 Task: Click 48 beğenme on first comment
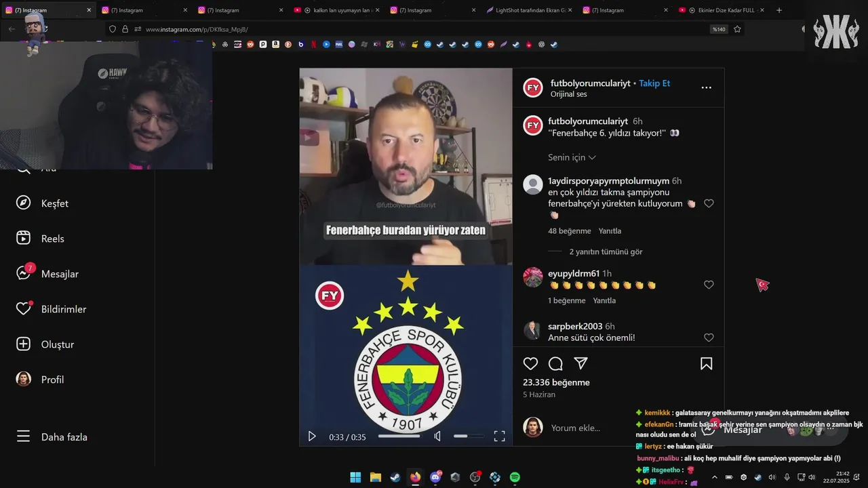point(570,231)
